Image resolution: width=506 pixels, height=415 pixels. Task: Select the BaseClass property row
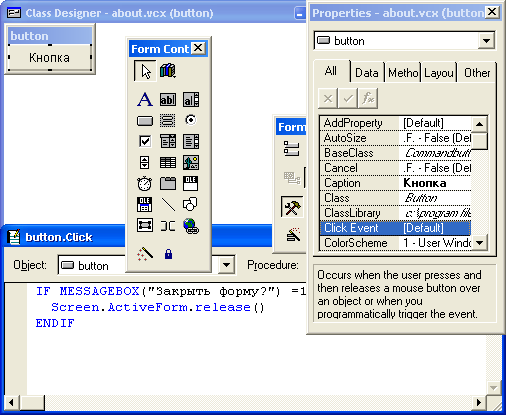[395, 153]
